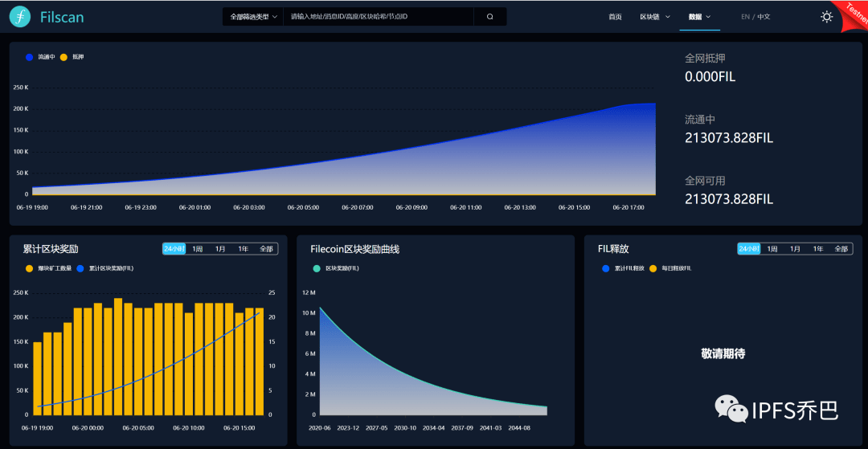
Task: Expand the 数据 menu
Action: pos(699,17)
